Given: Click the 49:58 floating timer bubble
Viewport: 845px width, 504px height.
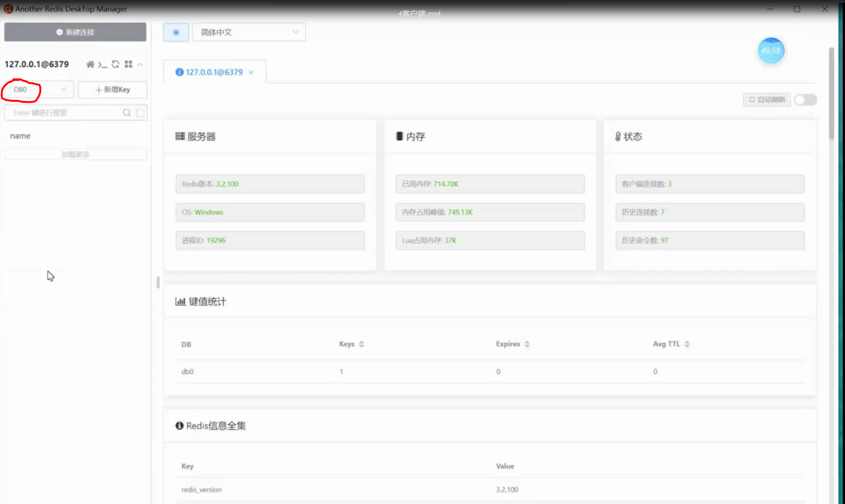Looking at the screenshot, I should coord(771,51).
